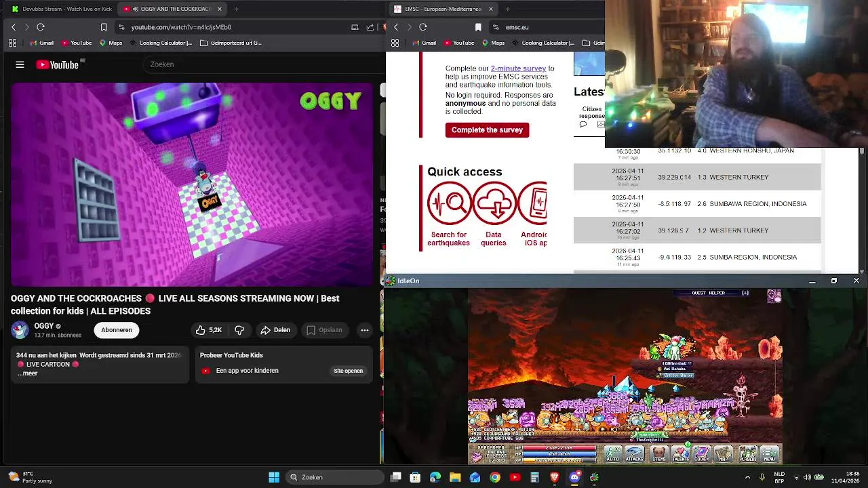Select the WESTERN TURKEY 16:27:51 earthquake row
Screen dimensions: 868x488
click(697, 177)
